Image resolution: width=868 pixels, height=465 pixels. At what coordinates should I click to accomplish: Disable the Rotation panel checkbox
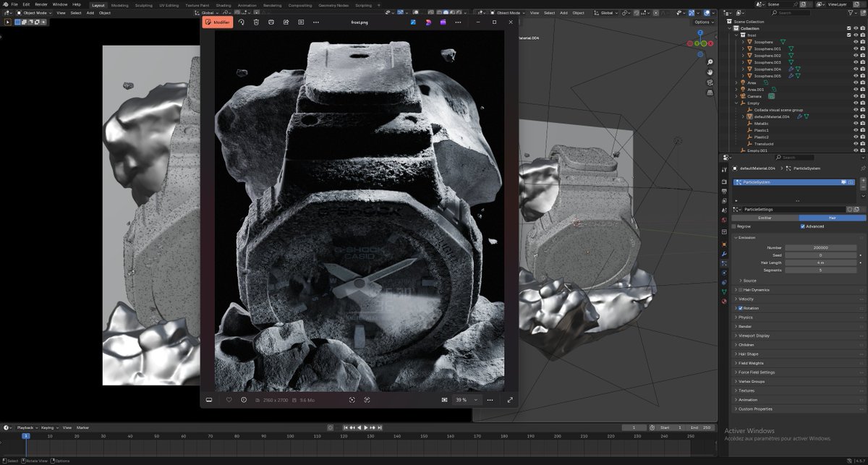[740, 308]
